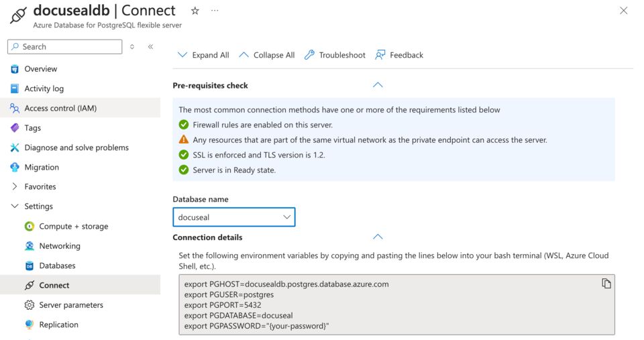Select the Settings group label

pos(39,206)
